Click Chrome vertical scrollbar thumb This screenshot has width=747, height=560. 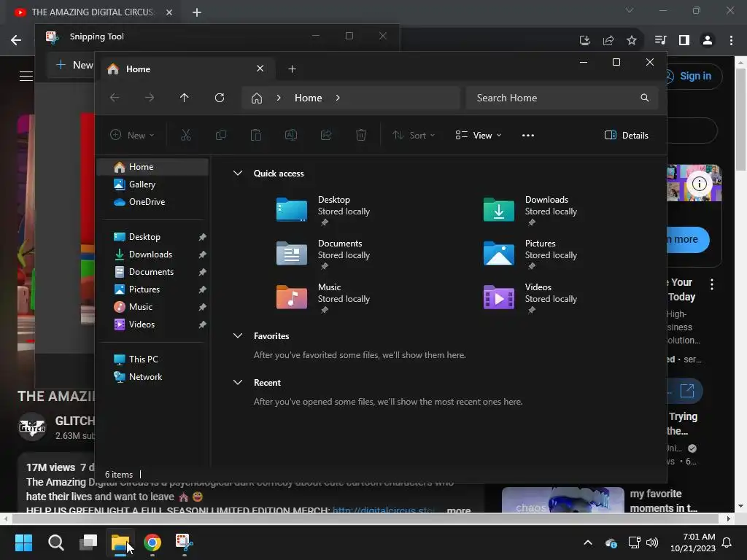741,119
